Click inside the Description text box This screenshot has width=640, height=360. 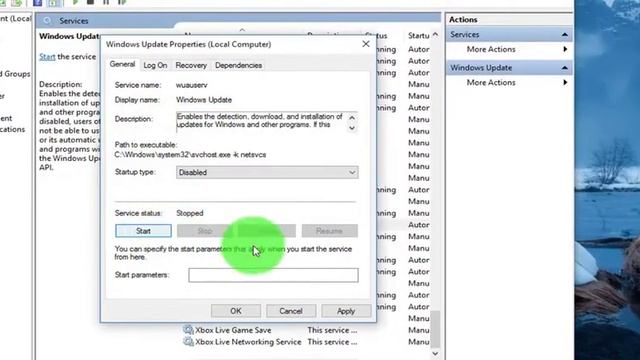pyautogui.click(x=261, y=122)
